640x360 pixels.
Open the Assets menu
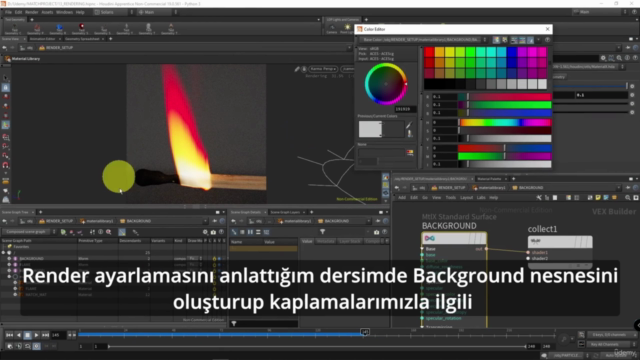coord(47,12)
